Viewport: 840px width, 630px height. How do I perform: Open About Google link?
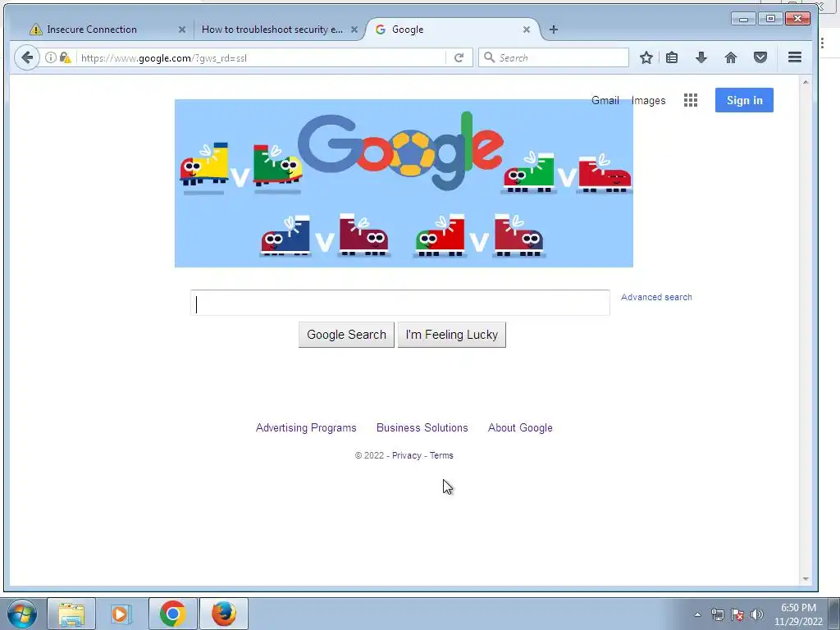[520, 427]
